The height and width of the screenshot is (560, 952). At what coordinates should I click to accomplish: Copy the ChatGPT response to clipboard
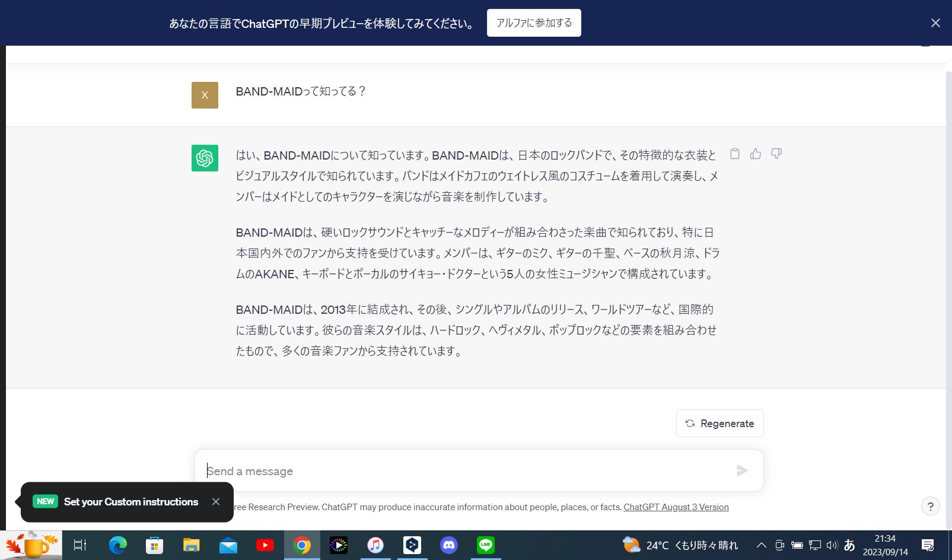734,154
